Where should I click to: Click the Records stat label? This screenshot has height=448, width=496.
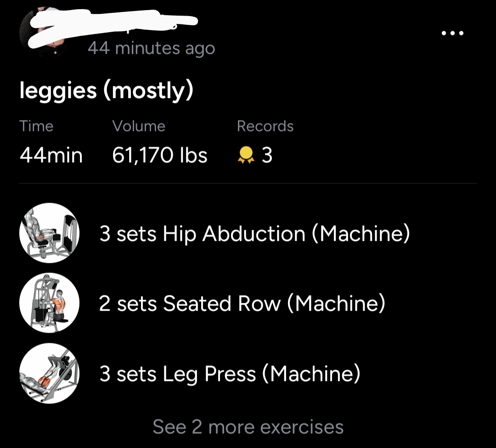(265, 126)
